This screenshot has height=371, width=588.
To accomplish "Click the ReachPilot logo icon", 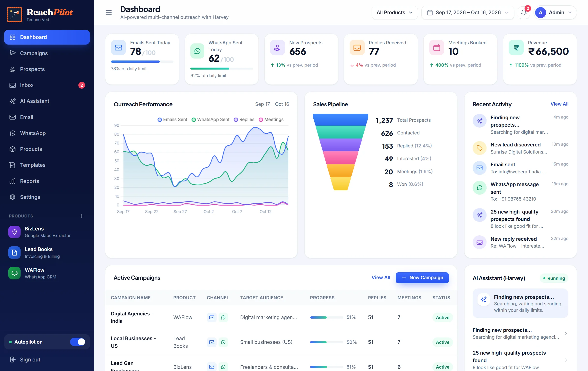I will 14,14.
